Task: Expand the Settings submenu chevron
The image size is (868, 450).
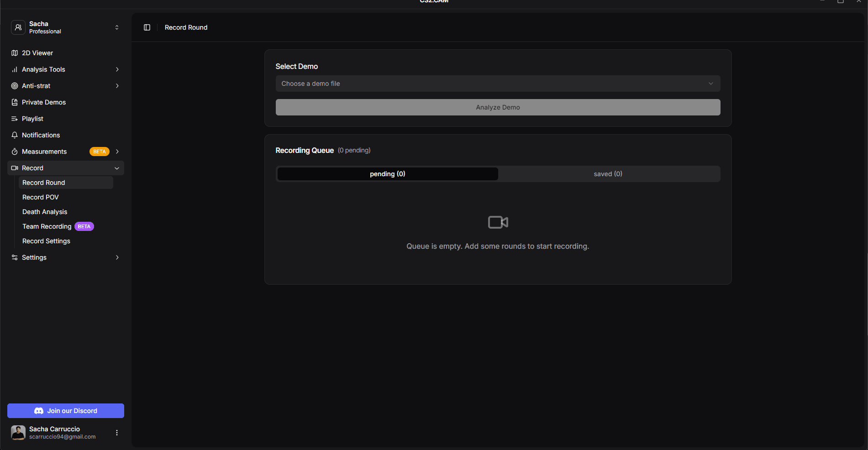Action: click(x=117, y=257)
